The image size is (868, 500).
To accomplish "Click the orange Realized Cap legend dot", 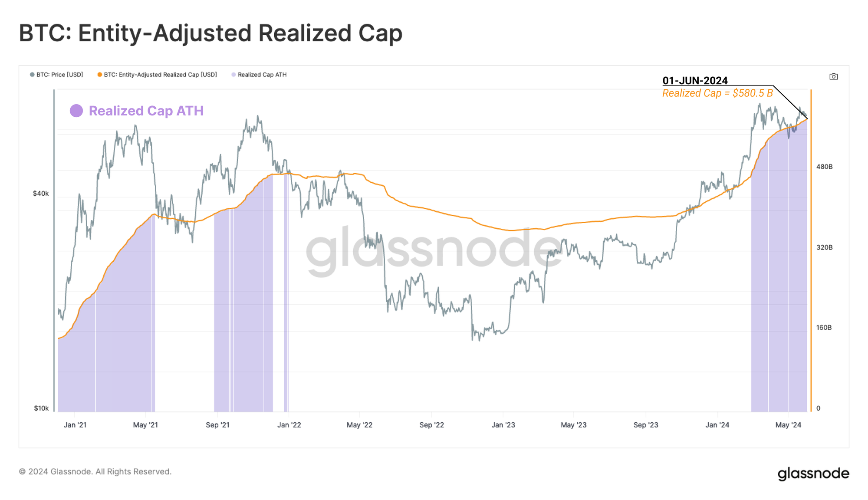I will tap(100, 75).
